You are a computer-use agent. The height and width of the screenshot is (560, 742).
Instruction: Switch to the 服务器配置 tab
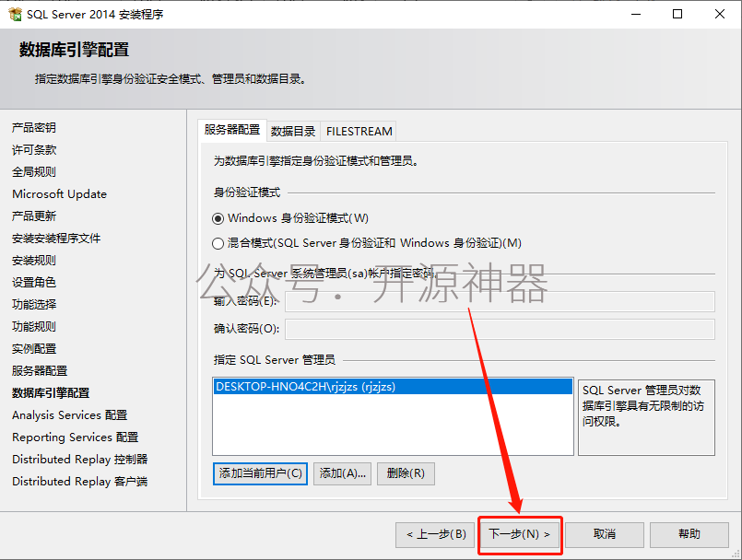(232, 130)
